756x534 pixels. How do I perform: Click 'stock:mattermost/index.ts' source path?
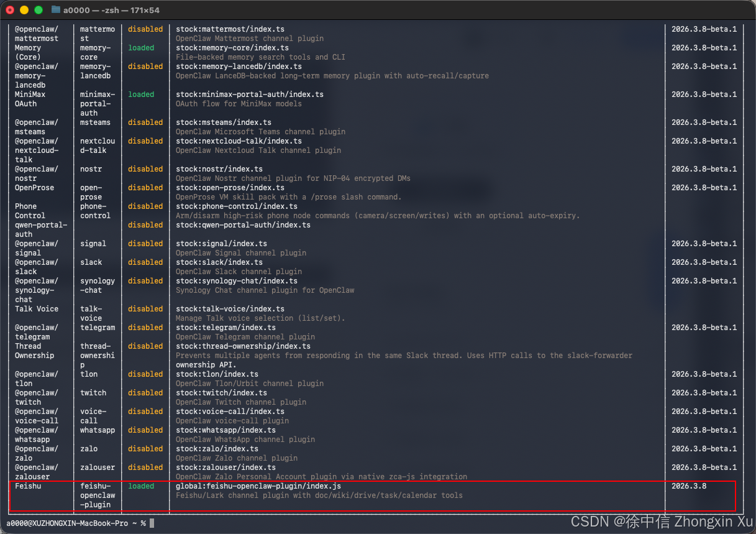coord(230,29)
